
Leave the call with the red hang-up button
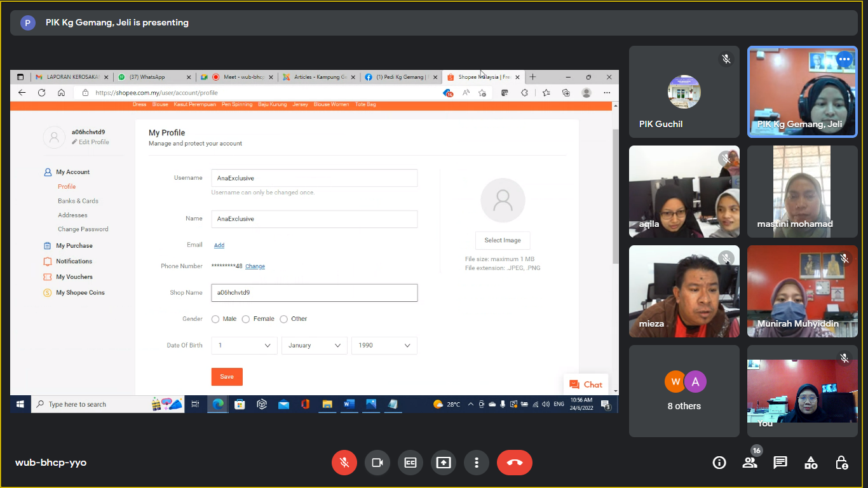click(515, 463)
